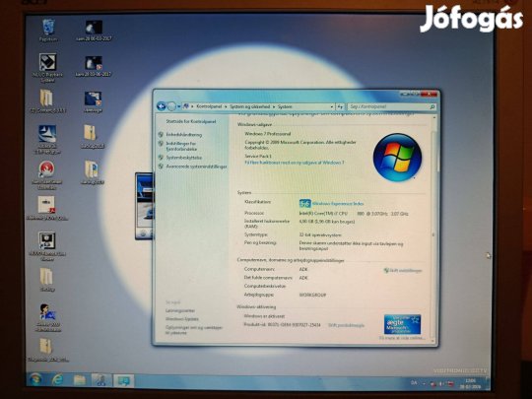The height and width of the screenshot is (399, 532).
Task: Click the Windows Experience Index score badge
Action: click(304, 204)
